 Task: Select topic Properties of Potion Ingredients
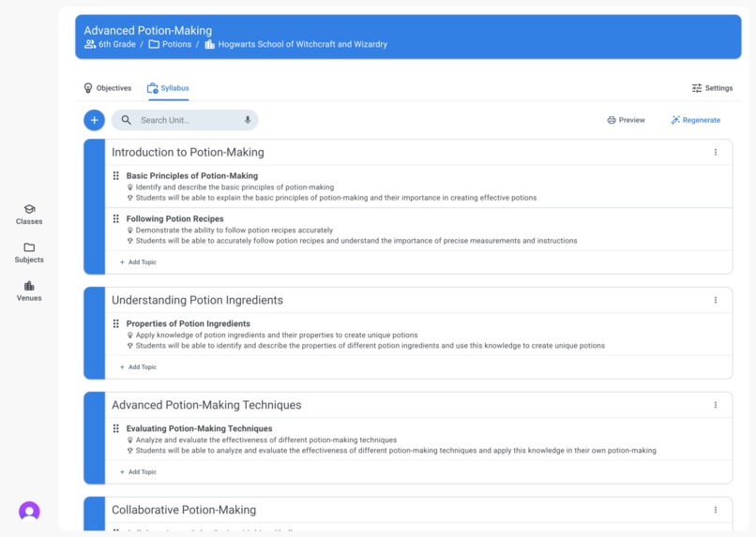click(188, 323)
